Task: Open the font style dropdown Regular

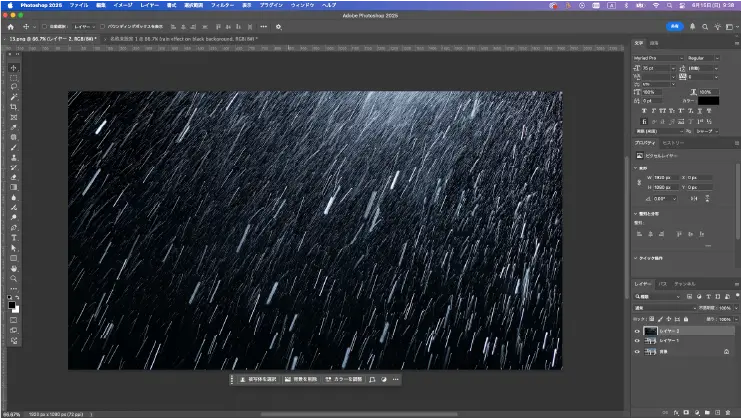Action: [x=703, y=58]
